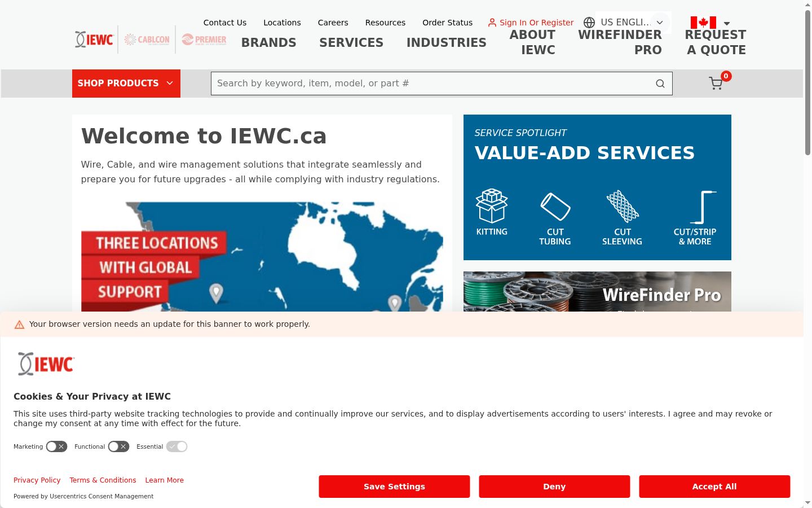Click the user icon beside Sign In
Screen dimensions: 812x508
click(x=492, y=23)
